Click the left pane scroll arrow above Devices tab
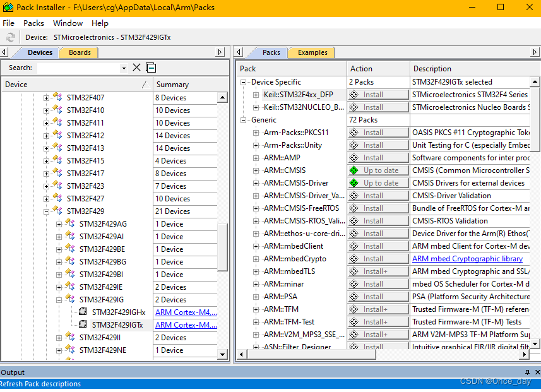The width and height of the screenshot is (541, 392). coord(5,52)
